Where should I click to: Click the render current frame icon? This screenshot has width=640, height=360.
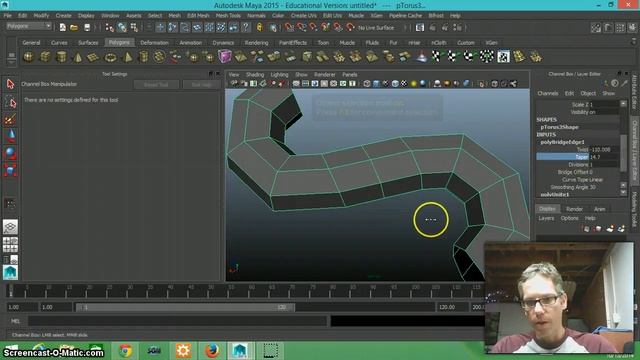pyautogui.click(x=432, y=27)
